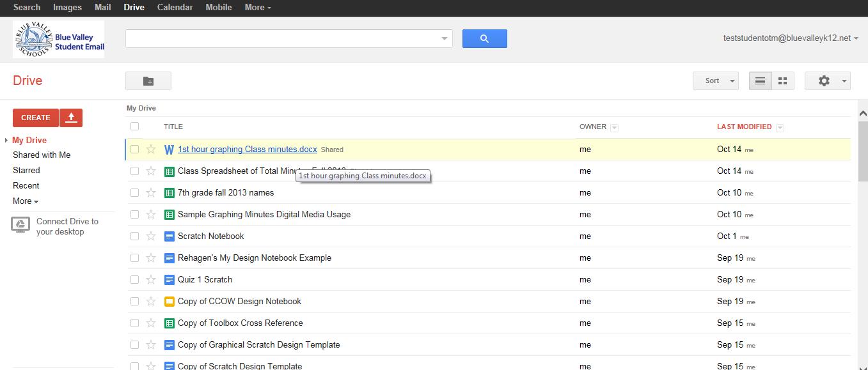Star the Copy of CCOW Design Notebook file
Viewport: 868px width, 370px height.
151,302
